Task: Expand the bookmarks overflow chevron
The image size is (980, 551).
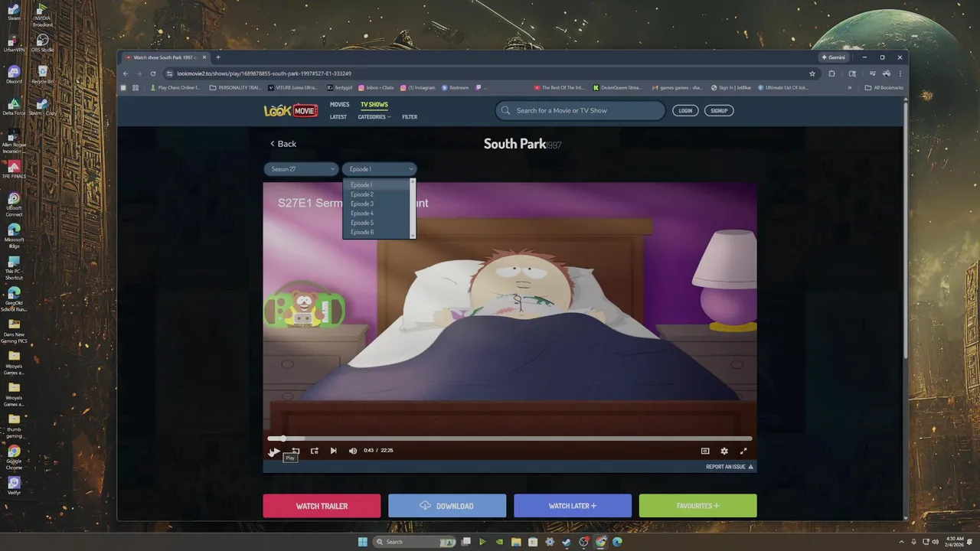Action: (849, 88)
